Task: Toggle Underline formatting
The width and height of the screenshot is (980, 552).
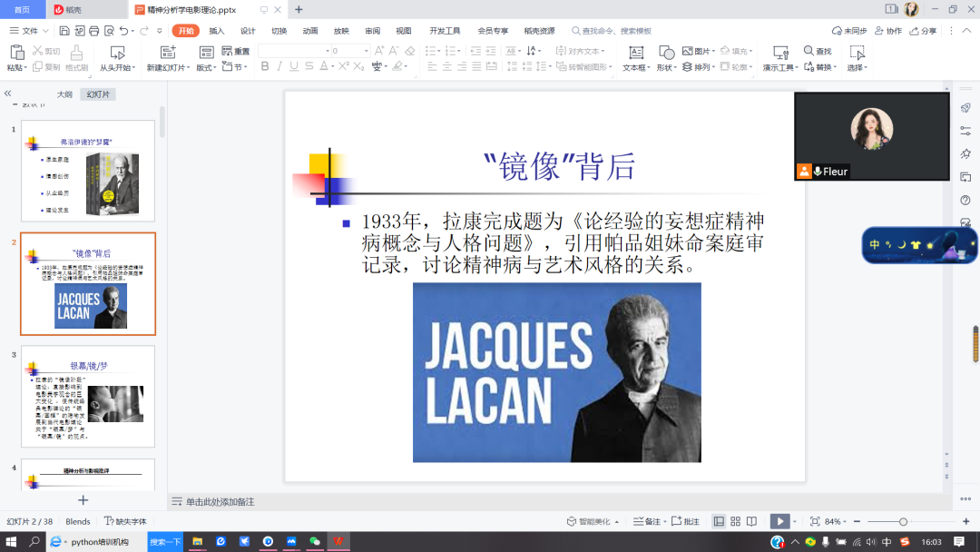Action: 294,66
